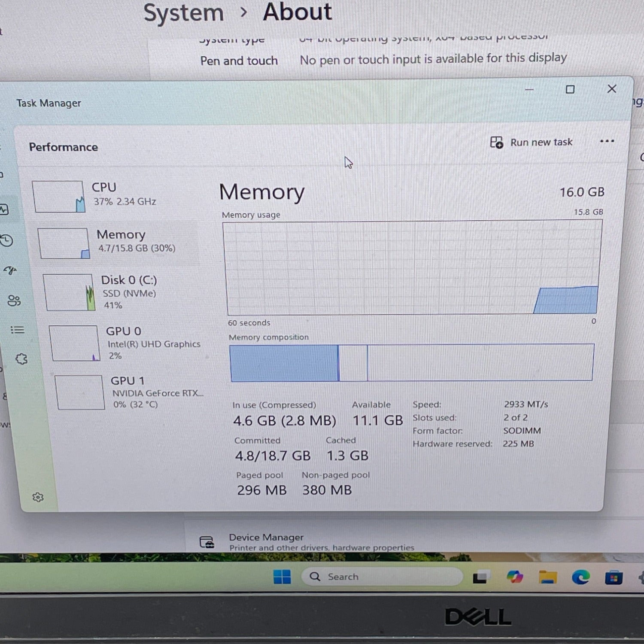
Task: Click the taskbar Search box
Action: point(382,577)
